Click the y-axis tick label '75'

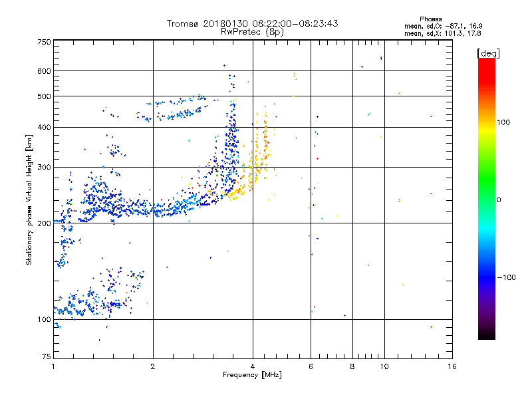(x=47, y=356)
